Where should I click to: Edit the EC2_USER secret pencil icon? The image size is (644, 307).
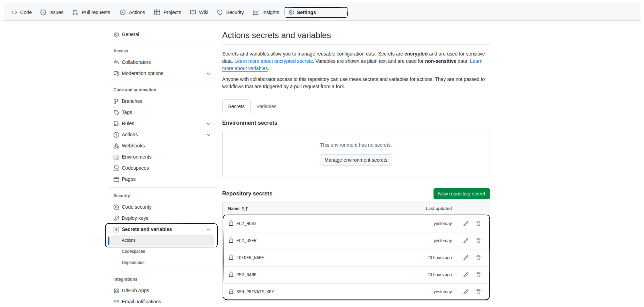pyautogui.click(x=466, y=241)
